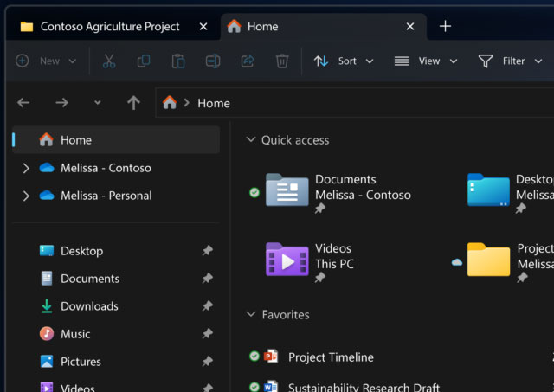Screen dimensions: 554x392
Task: Unpin Desktop using its pin icon
Action: pos(207,251)
